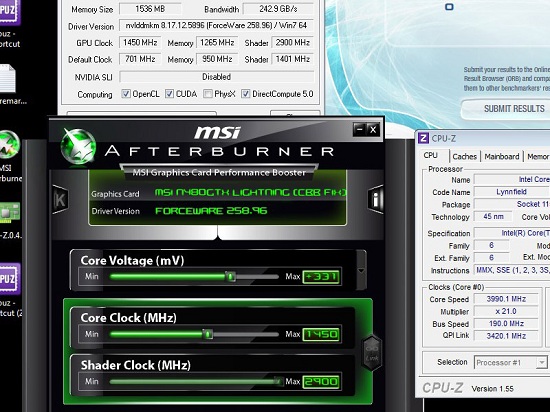Toggle the PhysX checkbox in GPU-Z
This screenshot has height=412, width=550.
(x=208, y=94)
